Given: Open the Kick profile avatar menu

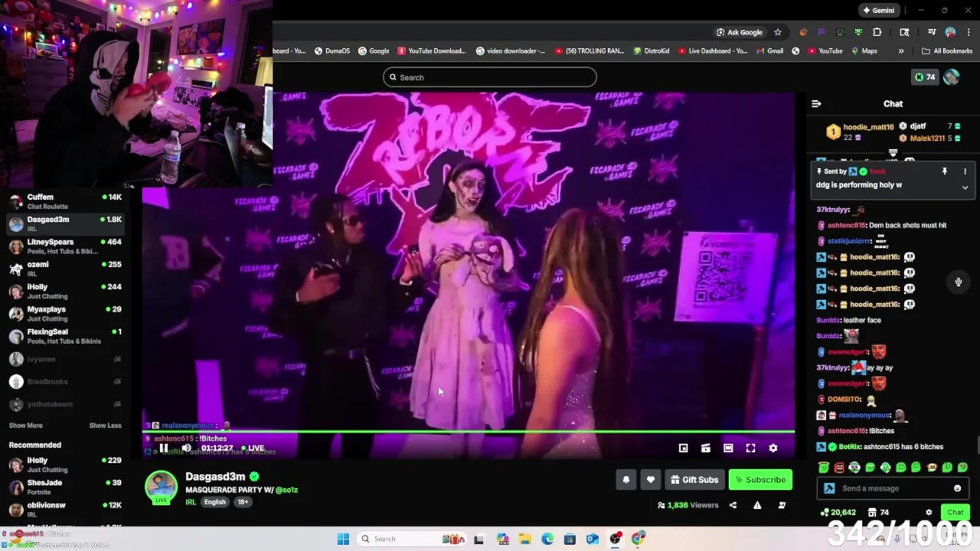Looking at the screenshot, I should click(x=952, y=77).
